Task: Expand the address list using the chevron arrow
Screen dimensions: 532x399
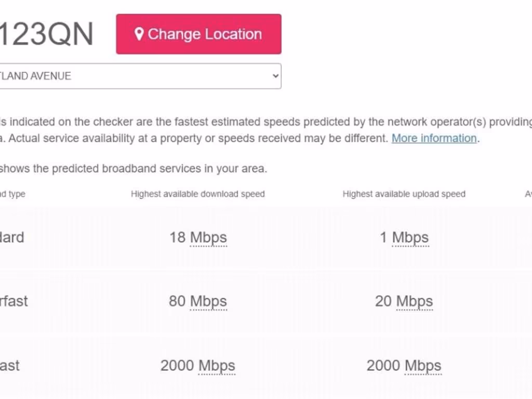Action: 275,76
